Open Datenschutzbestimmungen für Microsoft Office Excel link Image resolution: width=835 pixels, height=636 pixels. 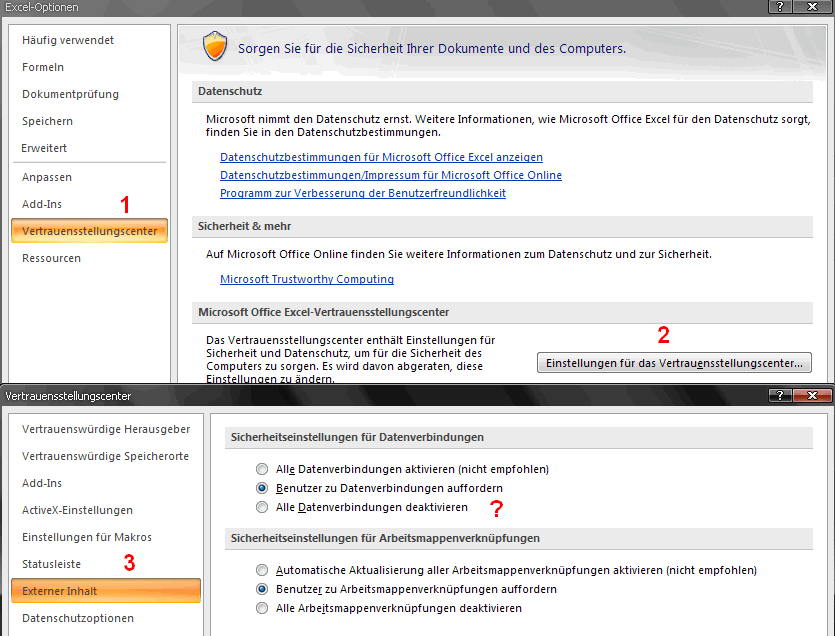point(381,157)
